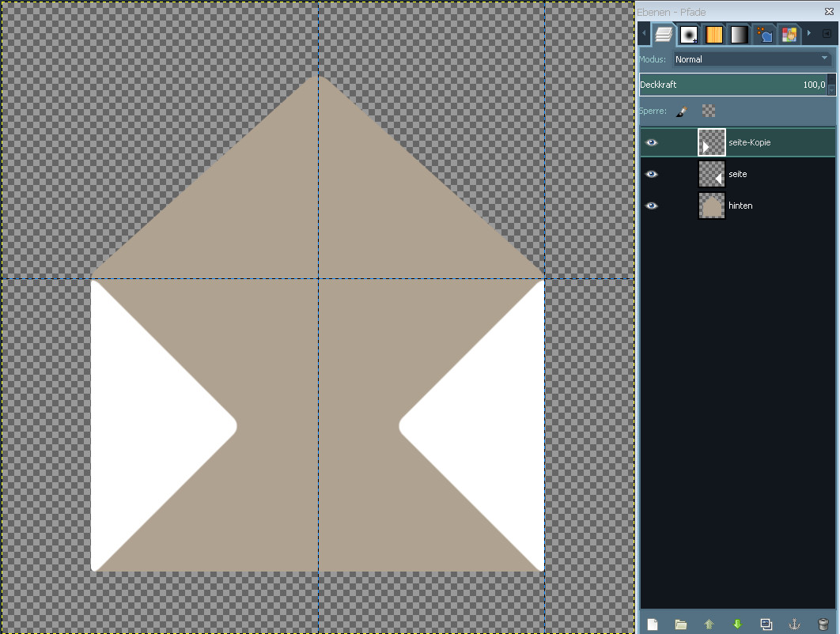Open the Patterns tab
The image size is (840, 634).
[x=714, y=35]
